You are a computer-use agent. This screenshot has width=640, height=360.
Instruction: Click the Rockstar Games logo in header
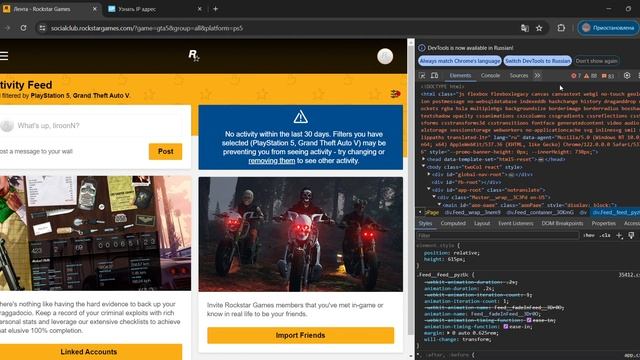pyautogui.click(x=194, y=56)
